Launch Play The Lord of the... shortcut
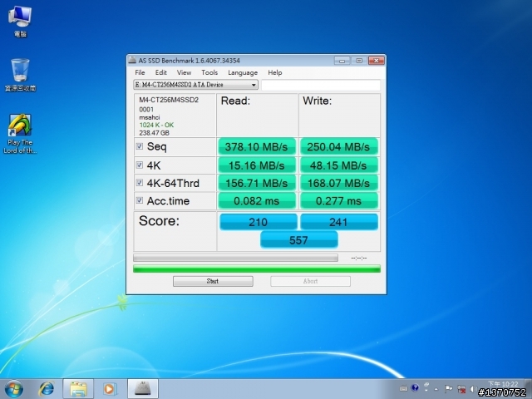Image resolution: width=532 pixels, height=399 pixels. click(x=20, y=134)
